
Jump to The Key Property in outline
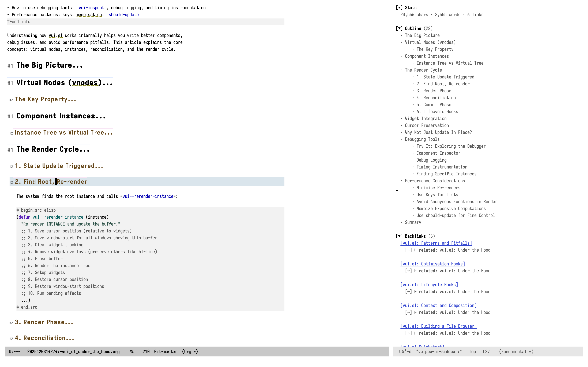click(435, 49)
